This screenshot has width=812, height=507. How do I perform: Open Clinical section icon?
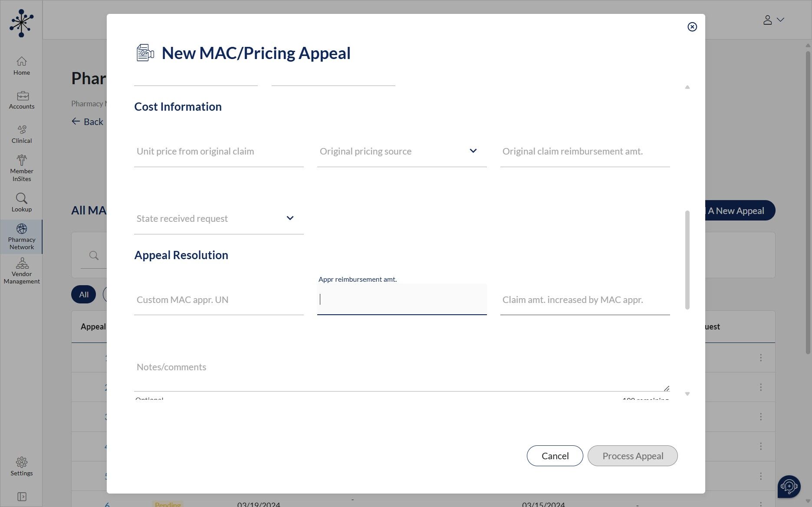tap(22, 130)
